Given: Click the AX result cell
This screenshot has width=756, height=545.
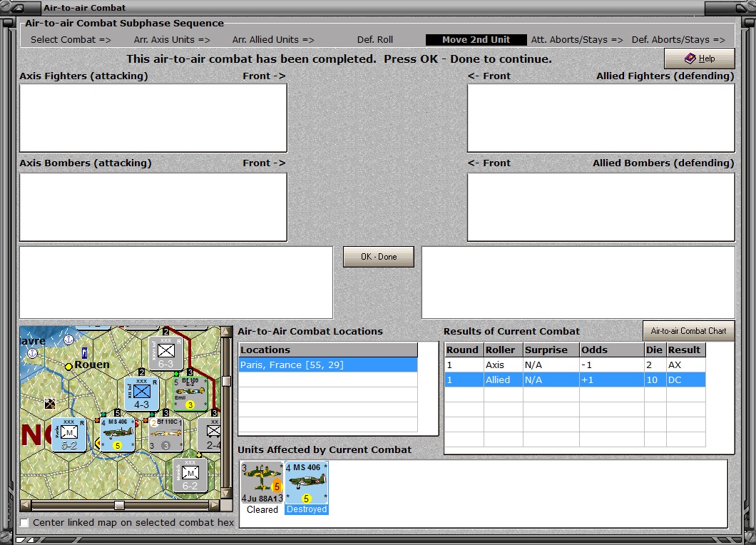Looking at the screenshot, I should (686, 365).
